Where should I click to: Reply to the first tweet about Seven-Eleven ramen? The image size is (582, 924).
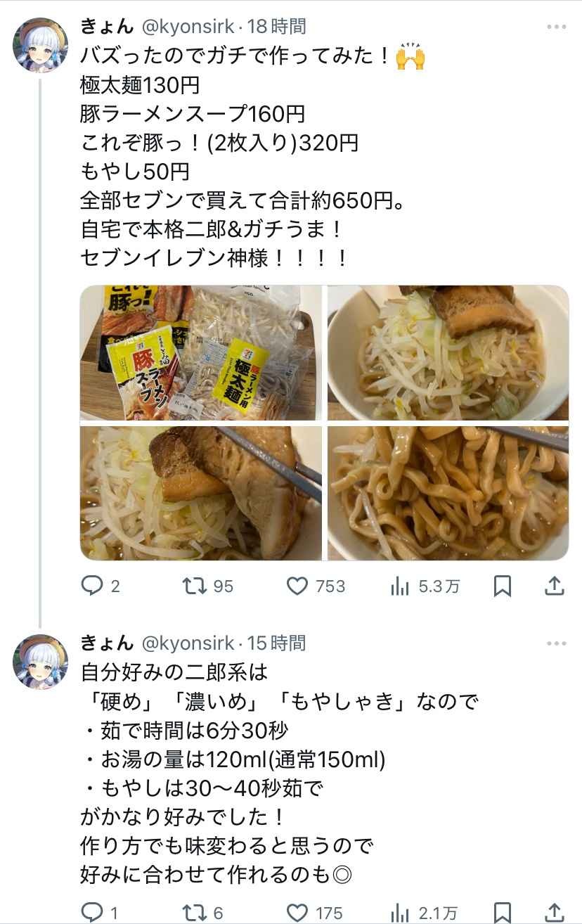101,586
